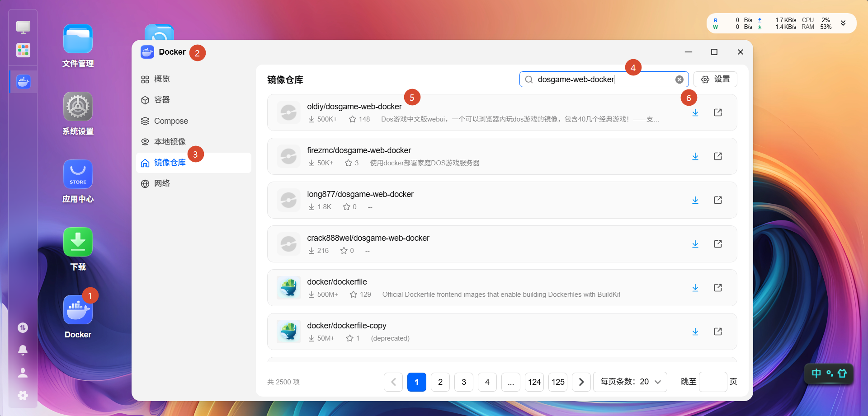Click the docker/dockerfile-copy image thumbnail
The image size is (868, 416).
(288, 332)
